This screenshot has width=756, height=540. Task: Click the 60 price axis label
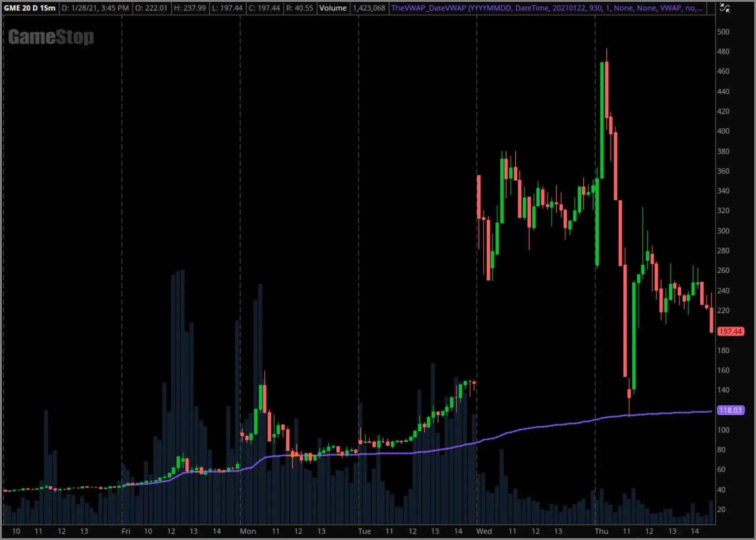point(721,470)
